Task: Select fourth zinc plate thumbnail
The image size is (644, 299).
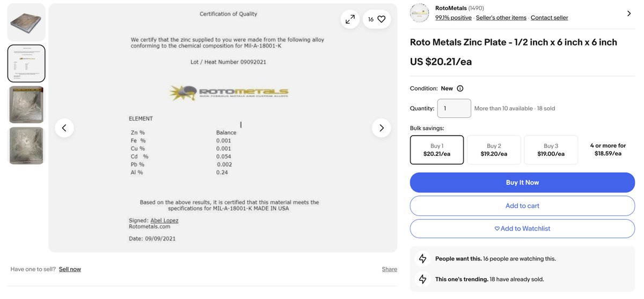Action: [26, 145]
